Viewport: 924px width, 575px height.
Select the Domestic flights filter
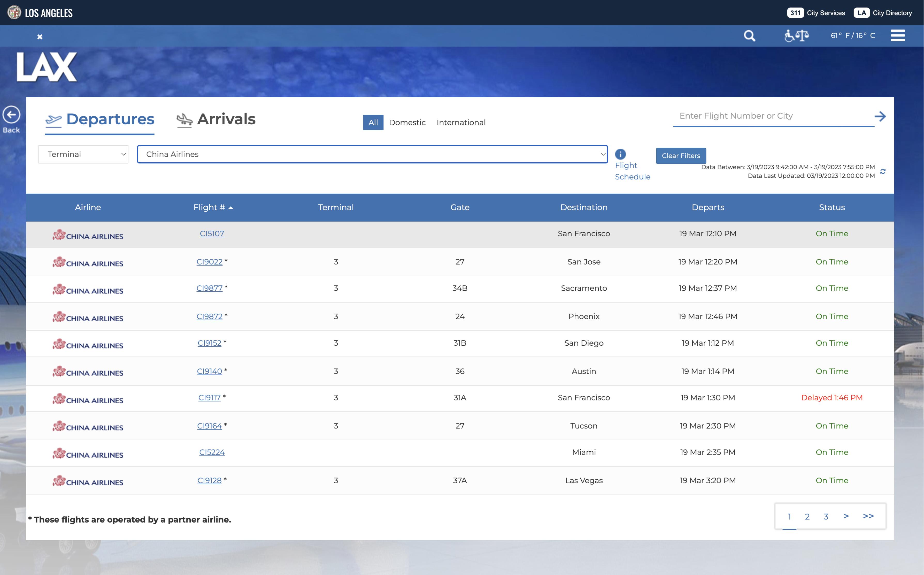(x=407, y=123)
